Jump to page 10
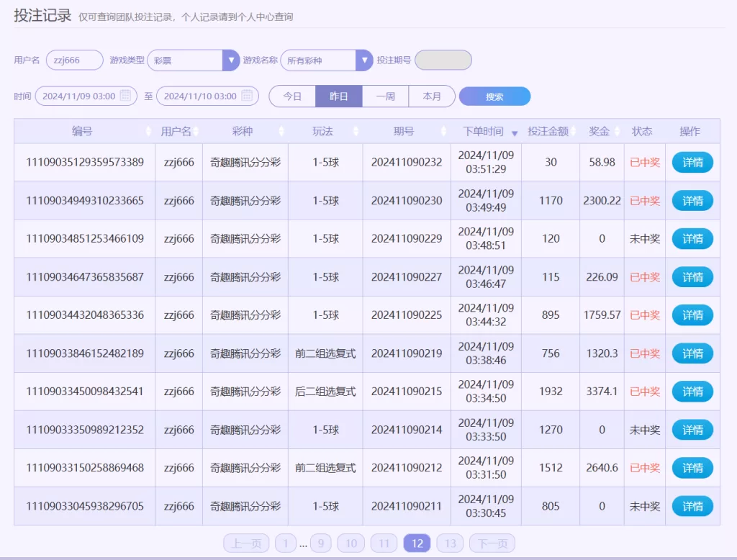 351,543
